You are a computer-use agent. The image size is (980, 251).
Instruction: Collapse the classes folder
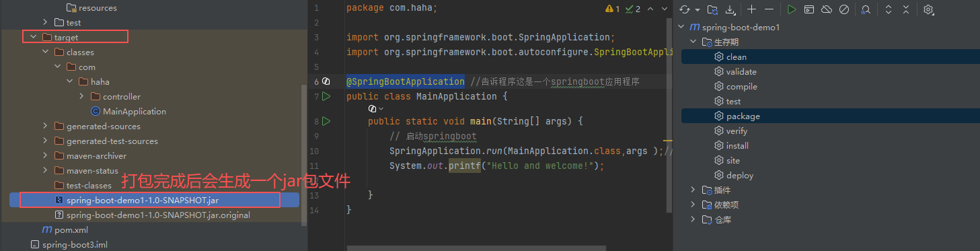click(x=45, y=52)
